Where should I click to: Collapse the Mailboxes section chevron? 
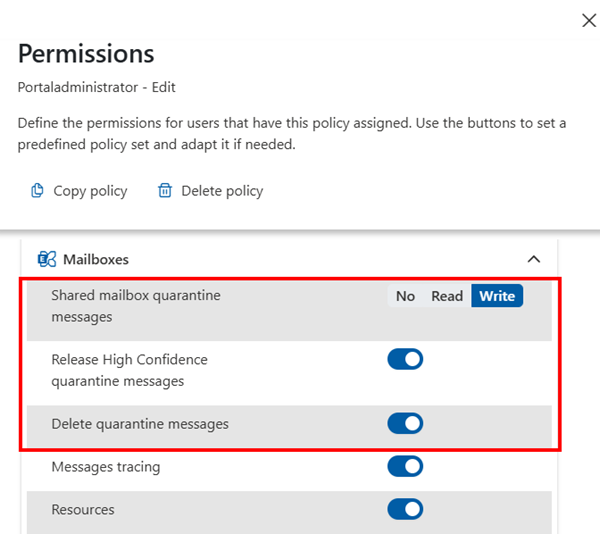click(534, 259)
